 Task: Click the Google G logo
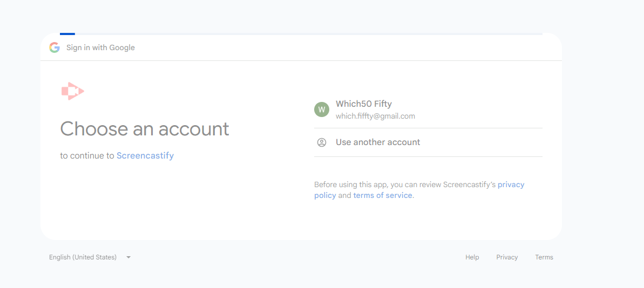[x=55, y=47]
